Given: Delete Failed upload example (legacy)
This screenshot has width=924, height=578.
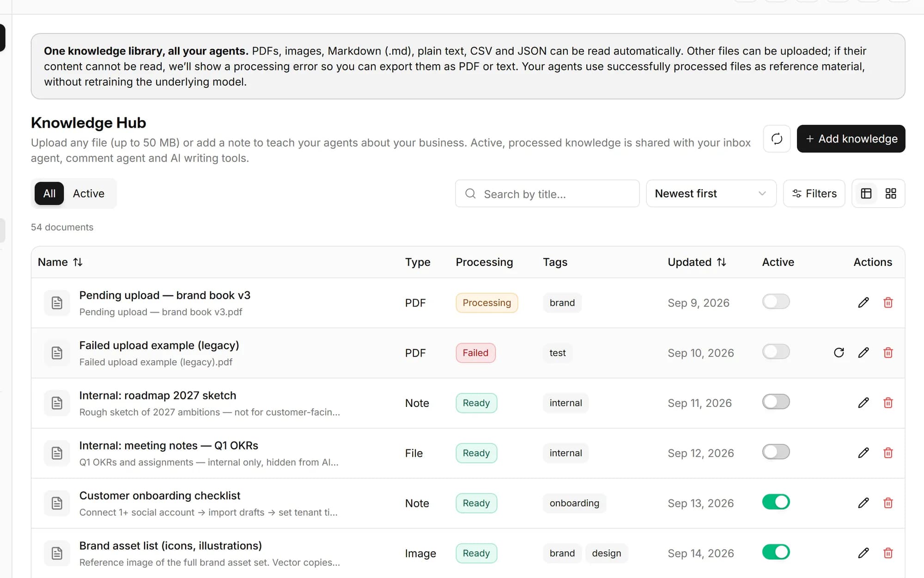Looking at the screenshot, I should pos(888,353).
